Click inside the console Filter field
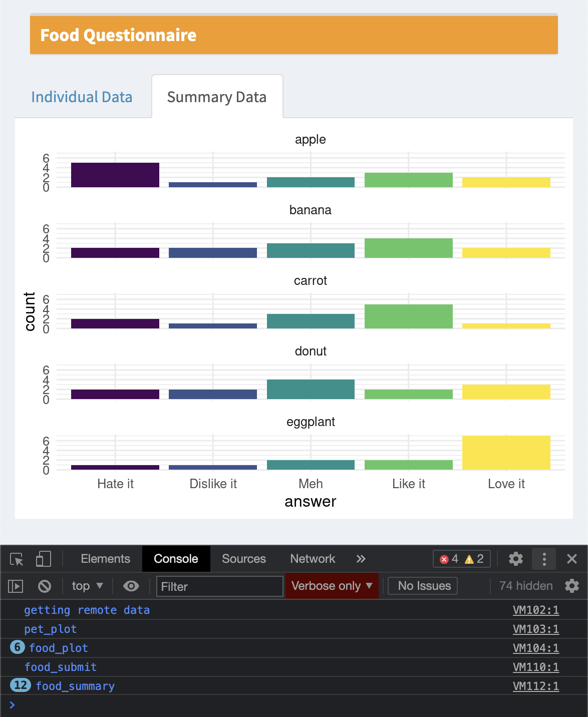 (x=219, y=586)
